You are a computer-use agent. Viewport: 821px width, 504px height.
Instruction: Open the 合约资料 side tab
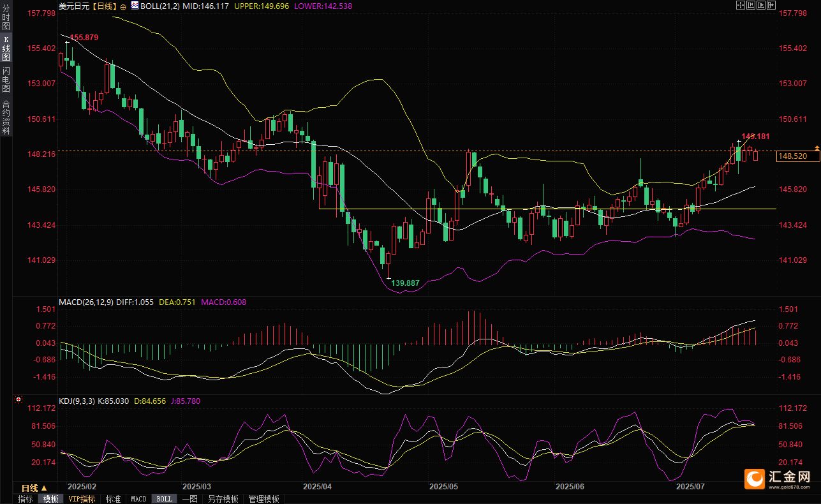click(x=6, y=117)
